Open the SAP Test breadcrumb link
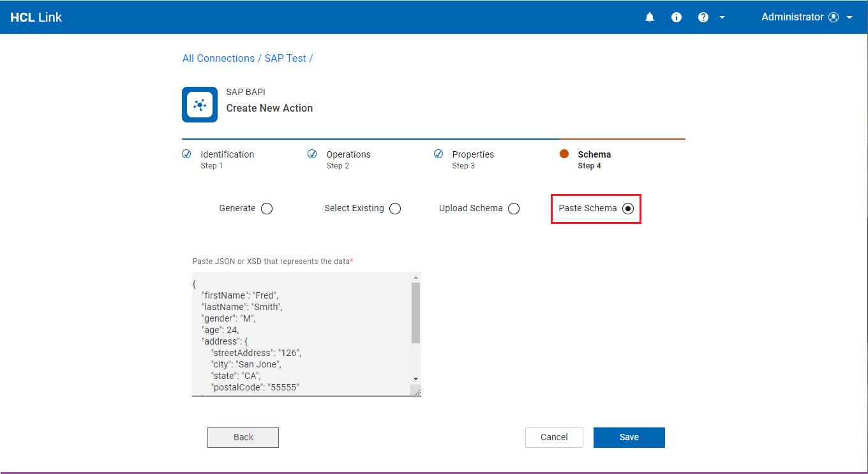This screenshot has width=868, height=474. click(x=285, y=58)
